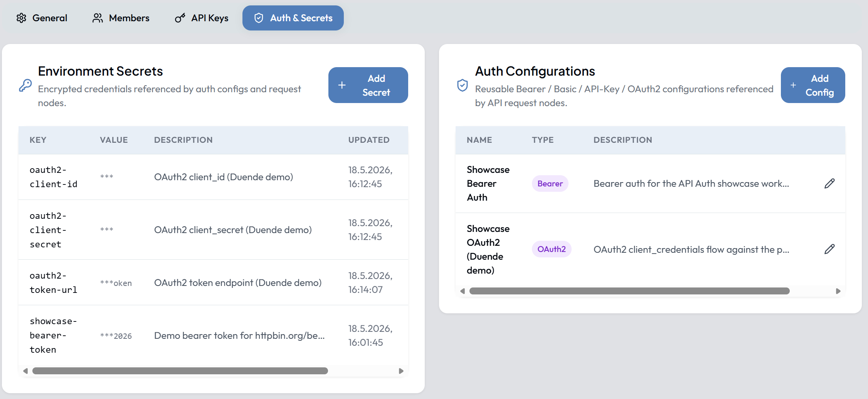Viewport: 868px width, 399px height.
Task: Click the Auth & Secrets shield icon
Action: point(259,18)
